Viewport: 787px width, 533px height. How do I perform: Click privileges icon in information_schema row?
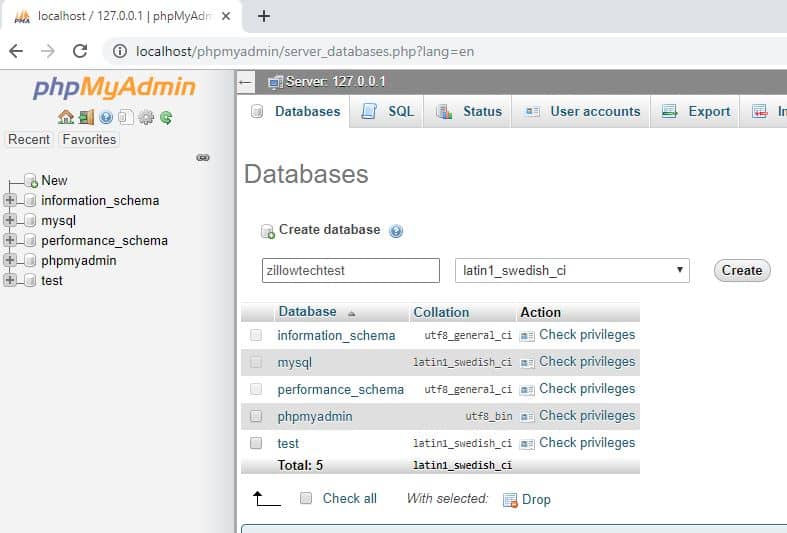click(x=527, y=336)
